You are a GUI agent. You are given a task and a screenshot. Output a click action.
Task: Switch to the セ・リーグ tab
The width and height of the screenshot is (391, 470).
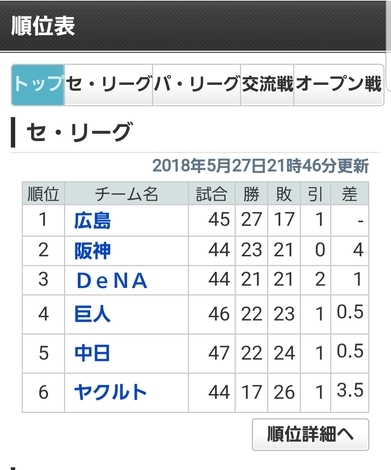pos(108,85)
